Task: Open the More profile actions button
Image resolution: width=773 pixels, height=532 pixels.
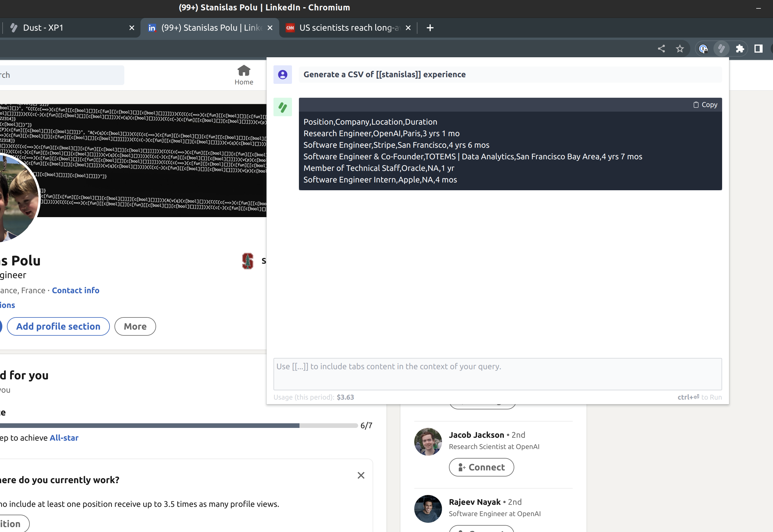Action: 135,326
